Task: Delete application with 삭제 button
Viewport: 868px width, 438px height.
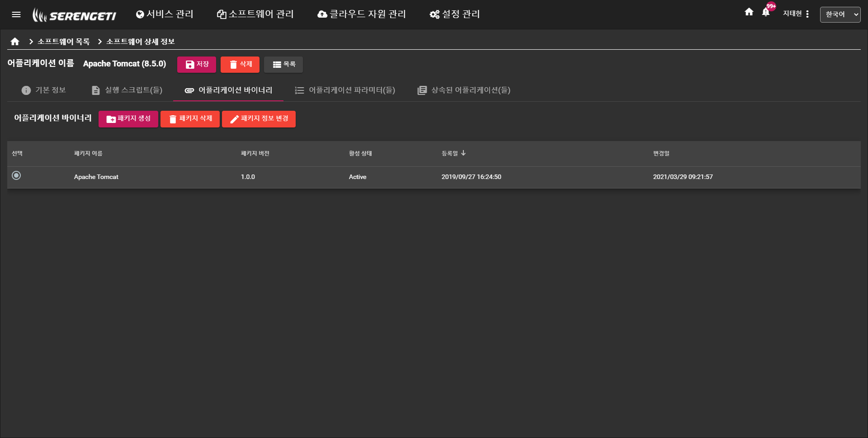Action: click(x=240, y=65)
